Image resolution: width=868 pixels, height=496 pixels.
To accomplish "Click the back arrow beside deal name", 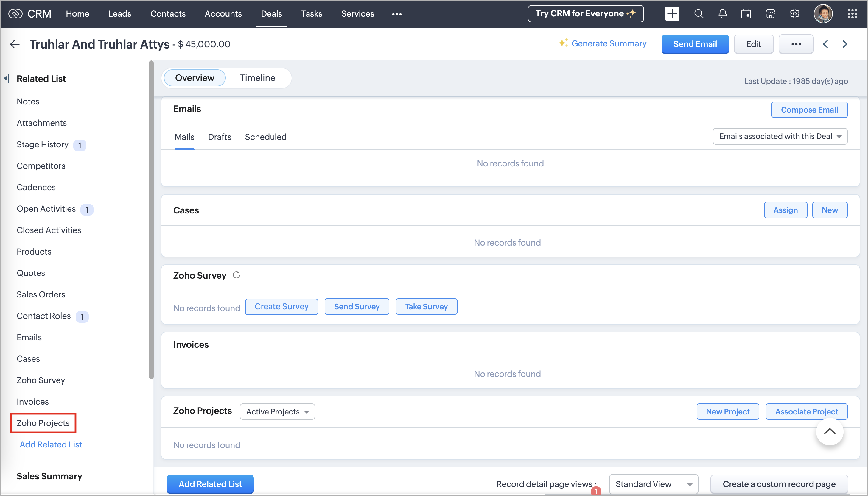I will tap(15, 44).
